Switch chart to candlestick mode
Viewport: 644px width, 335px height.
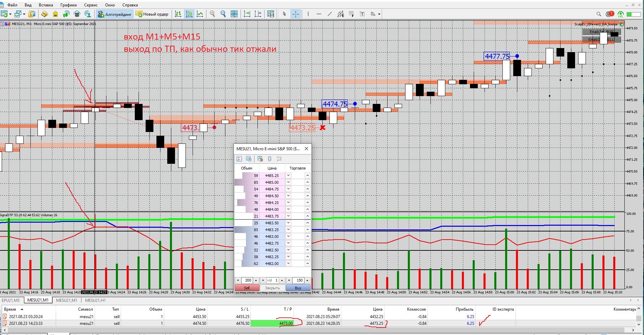point(189,14)
